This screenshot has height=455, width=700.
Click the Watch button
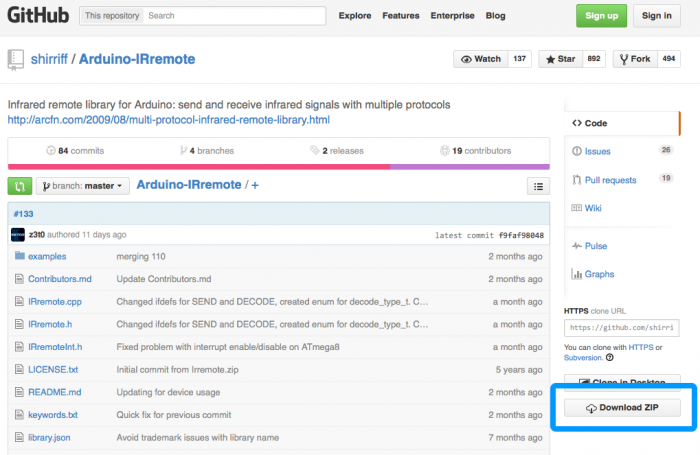pyautogui.click(x=481, y=59)
